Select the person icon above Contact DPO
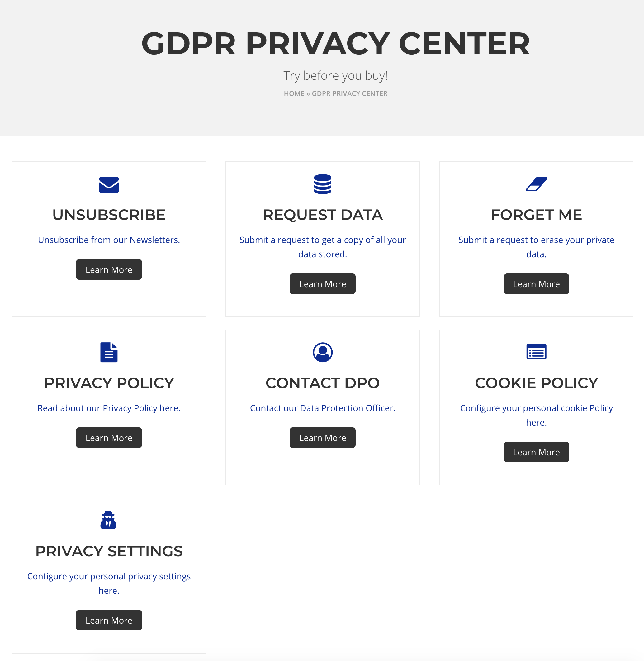Image resolution: width=644 pixels, height=661 pixels. click(322, 352)
